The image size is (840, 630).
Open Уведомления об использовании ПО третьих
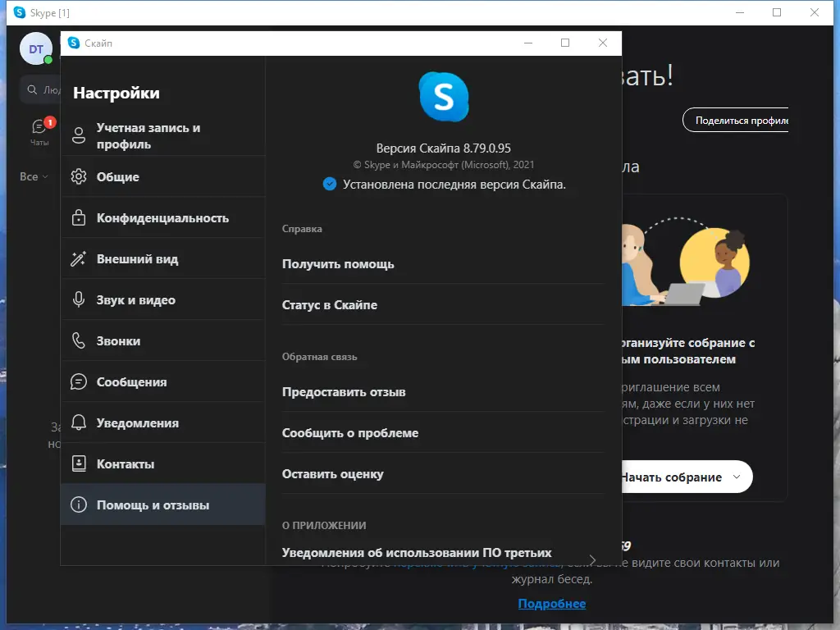point(417,552)
